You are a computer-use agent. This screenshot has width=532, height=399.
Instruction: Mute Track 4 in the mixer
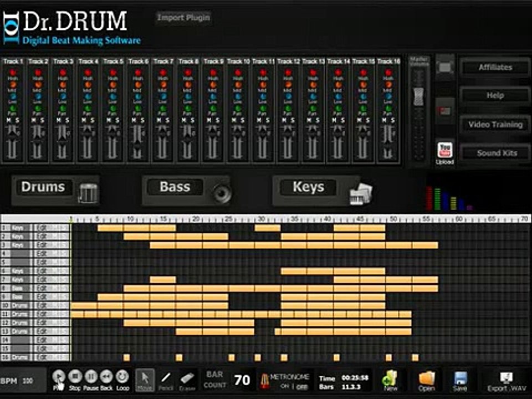coord(84,120)
